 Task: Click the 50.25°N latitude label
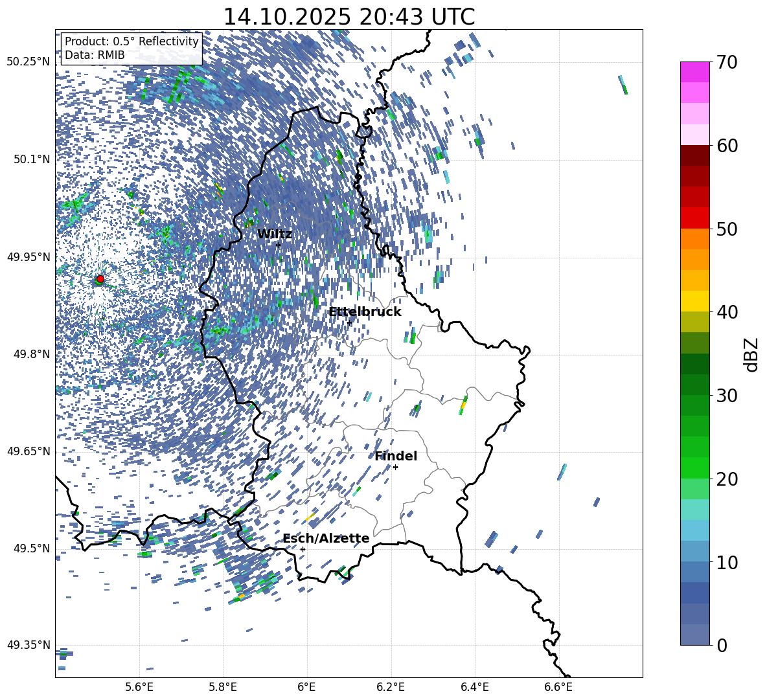pos(29,62)
